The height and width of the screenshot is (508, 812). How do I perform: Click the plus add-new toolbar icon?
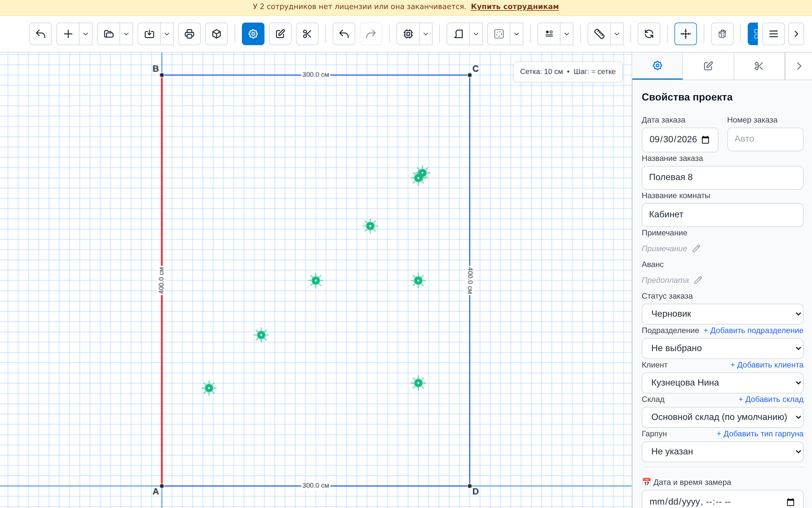(x=68, y=34)
